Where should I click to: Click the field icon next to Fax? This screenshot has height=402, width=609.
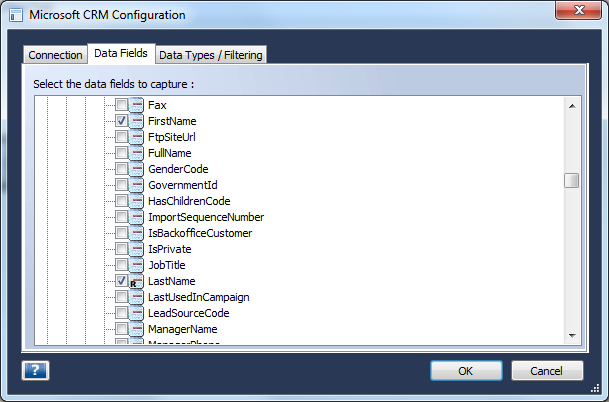(x=136, y=105)
